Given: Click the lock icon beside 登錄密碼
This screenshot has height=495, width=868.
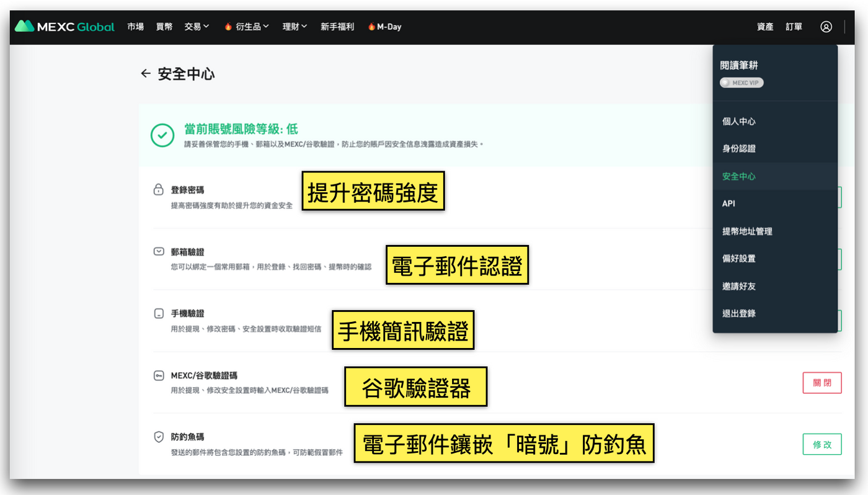Looking at the screenshot, I should tap(157, 189).
